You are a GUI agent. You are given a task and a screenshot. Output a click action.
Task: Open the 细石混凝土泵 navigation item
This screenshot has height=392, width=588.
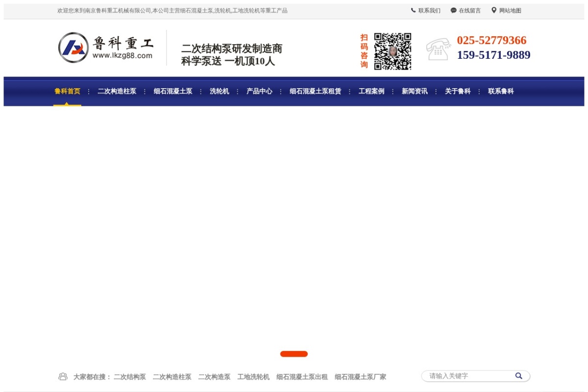click(x=173, y=91)
